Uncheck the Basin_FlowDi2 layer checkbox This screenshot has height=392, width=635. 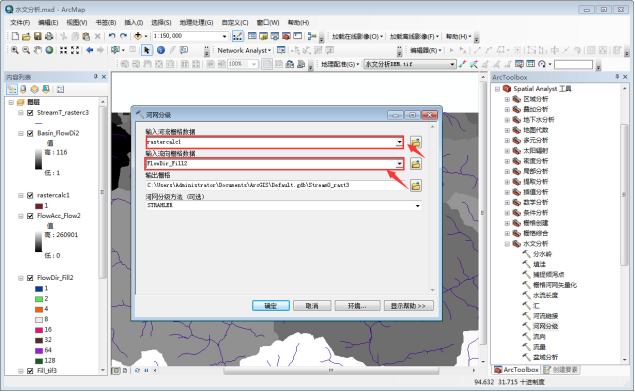coord(30,133)
